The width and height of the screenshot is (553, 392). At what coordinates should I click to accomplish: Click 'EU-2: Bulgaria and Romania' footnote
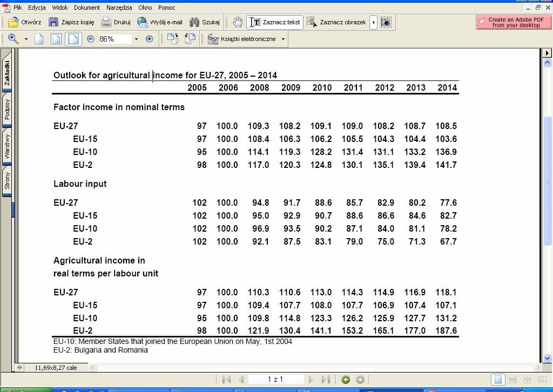point(100,350)
